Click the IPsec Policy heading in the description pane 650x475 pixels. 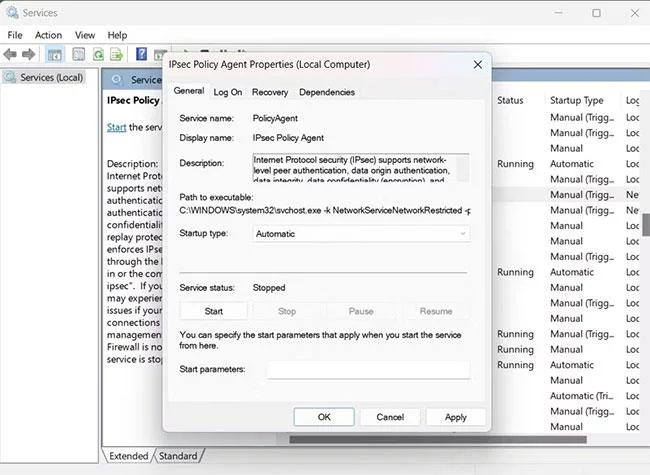pyautogui.click(x=133, y=100)
